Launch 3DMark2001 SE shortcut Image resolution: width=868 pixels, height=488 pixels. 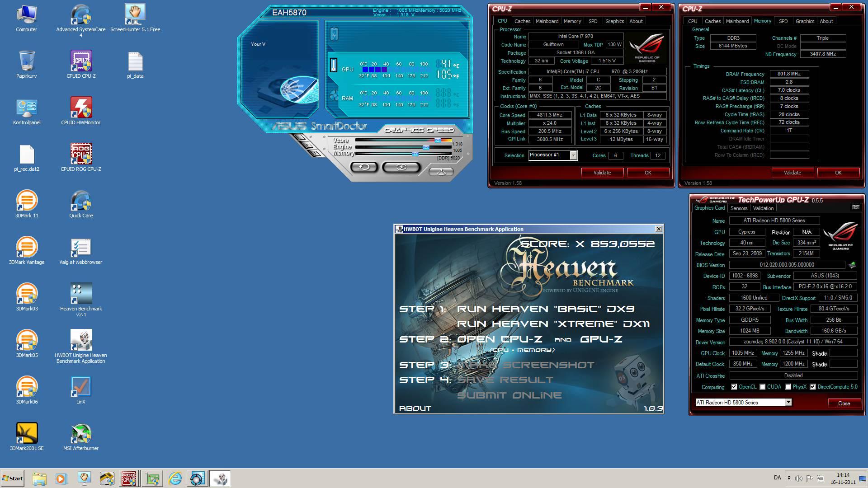(27, 437)
